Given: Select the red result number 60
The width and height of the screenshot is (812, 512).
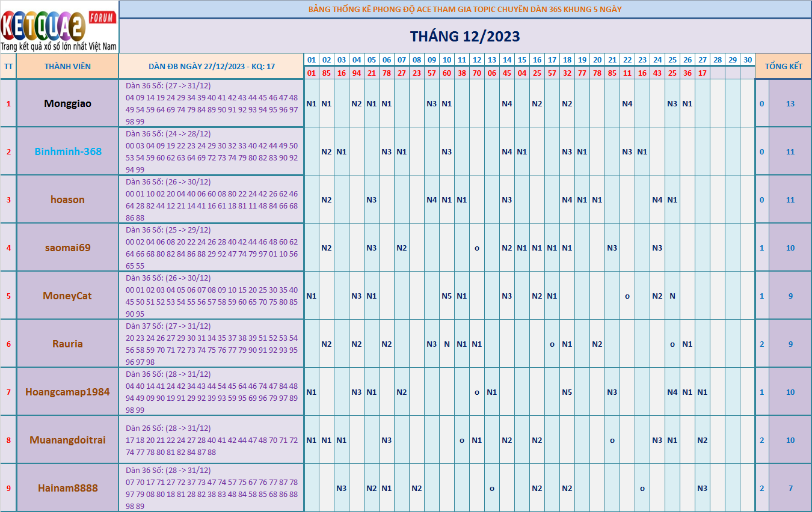Looking at the screenshot, I should (447, 73).
